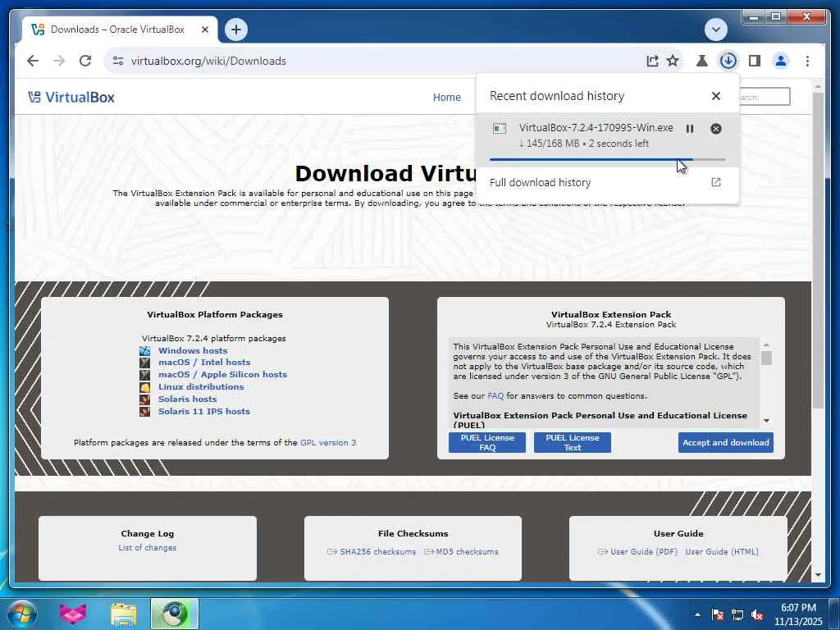Open Solaris hosts link
This screenshot has width=840, height=630.
(x=188, y=399)
